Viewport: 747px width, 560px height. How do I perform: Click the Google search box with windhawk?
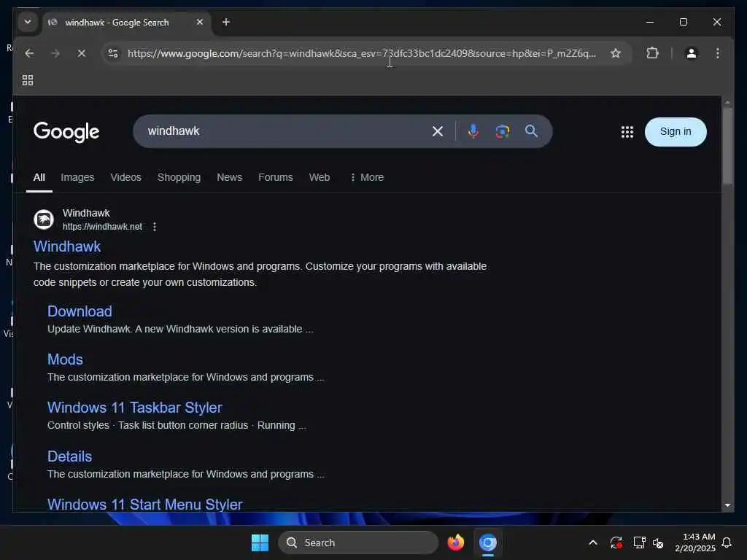click(x=286, y=131)
